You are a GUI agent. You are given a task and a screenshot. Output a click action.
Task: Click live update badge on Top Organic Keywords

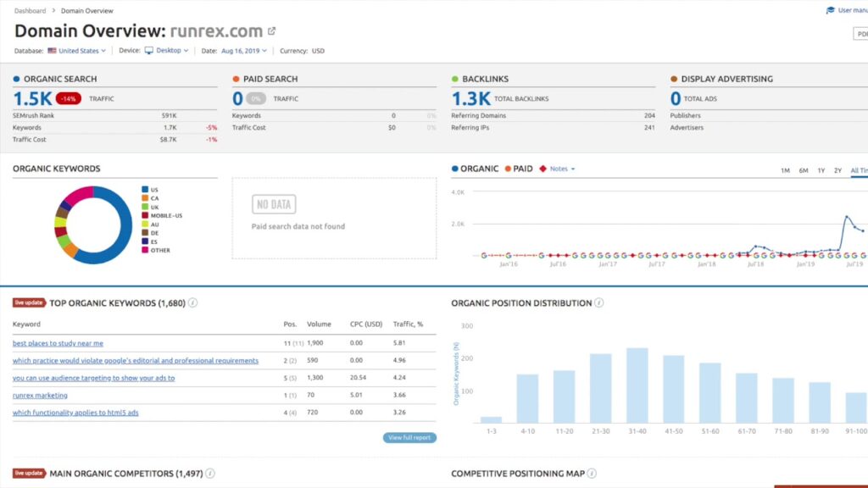[29, 302]
